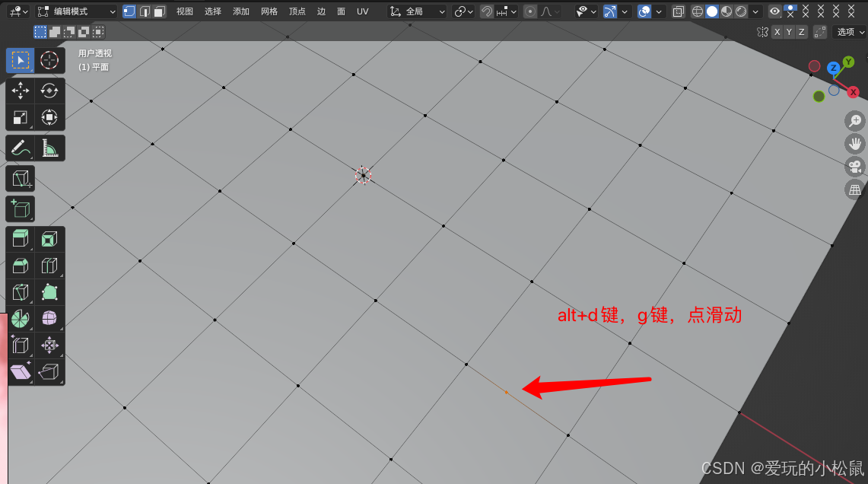
Task: Toggle X-ray mode
Action: [x=678, y=11]
